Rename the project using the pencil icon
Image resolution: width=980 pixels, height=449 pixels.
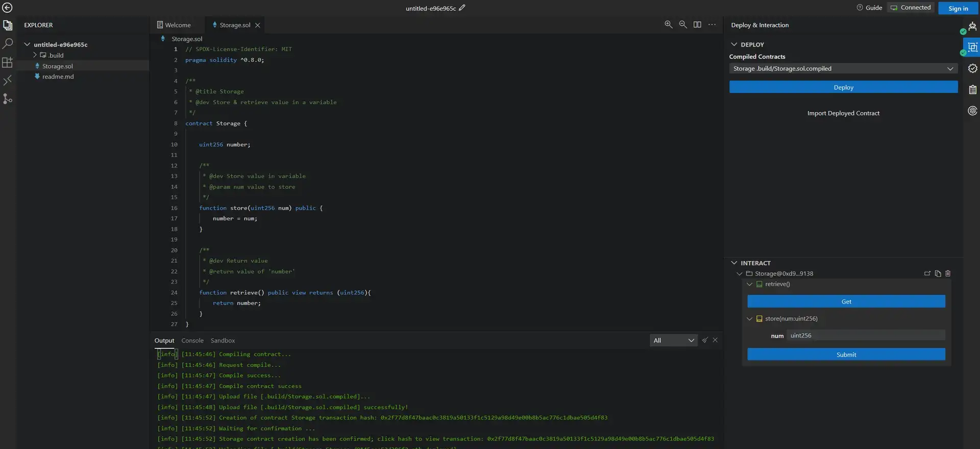[462, 8]
